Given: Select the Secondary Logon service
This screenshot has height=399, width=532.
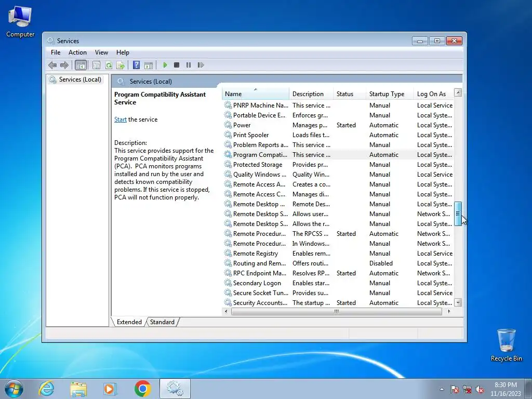Looking at the screenshot, I should pos(338,283).
